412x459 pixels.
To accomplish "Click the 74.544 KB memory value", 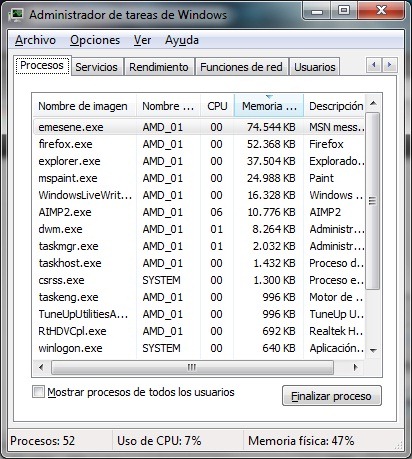I will click(x=271, y=127).
